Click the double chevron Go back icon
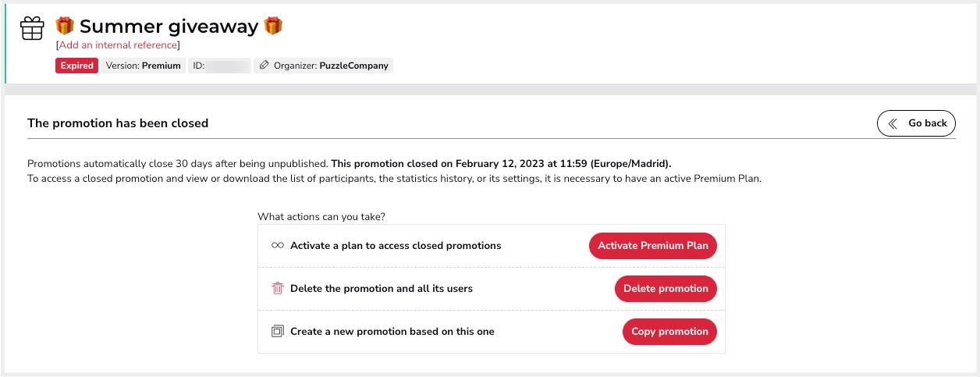Image resolution: width=980 pixels, height=377 pixels. click(x=893, y=123)
